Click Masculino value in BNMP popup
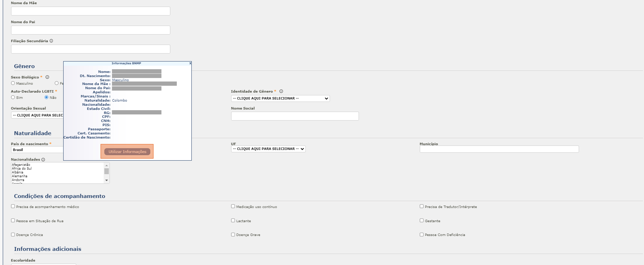This screenshot has height=265, width=644. point(120,80)
